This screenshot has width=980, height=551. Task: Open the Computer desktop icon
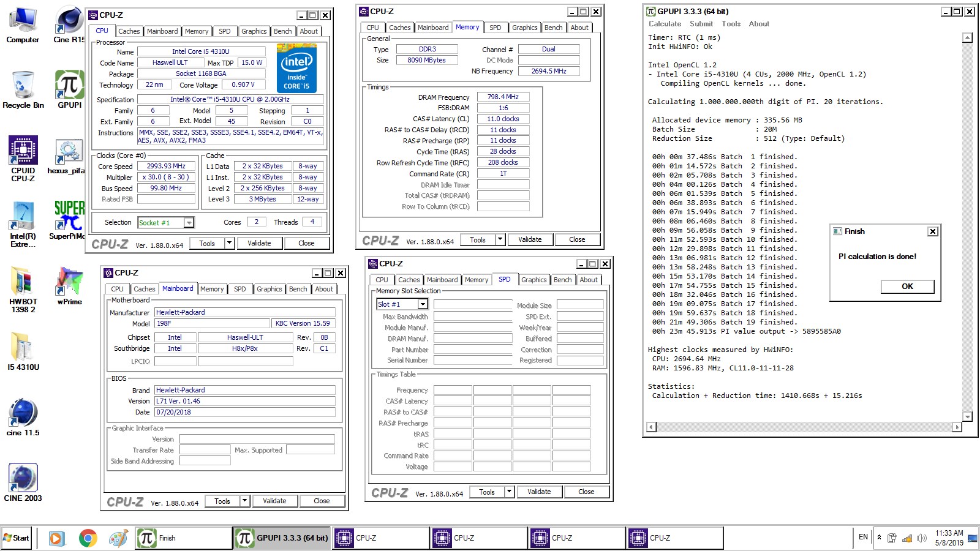23,25
